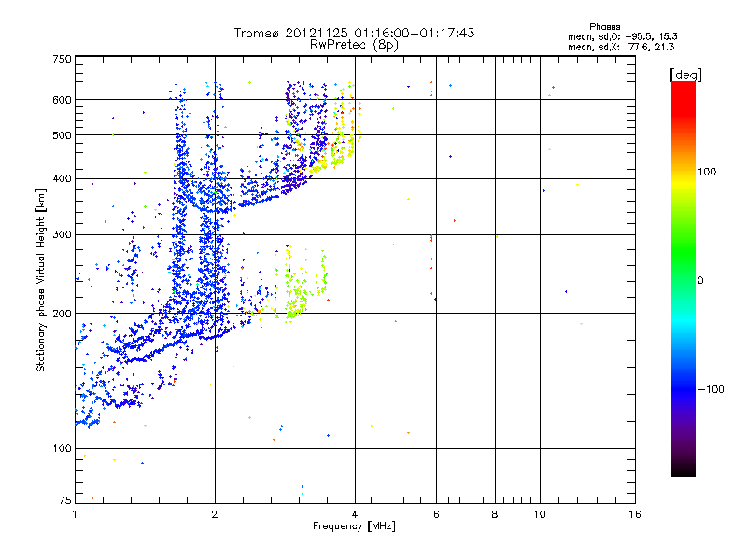Viewport: 747px width, 560px height.
Task: Click the rainbow phase colorbar
Action: point(684,278)
